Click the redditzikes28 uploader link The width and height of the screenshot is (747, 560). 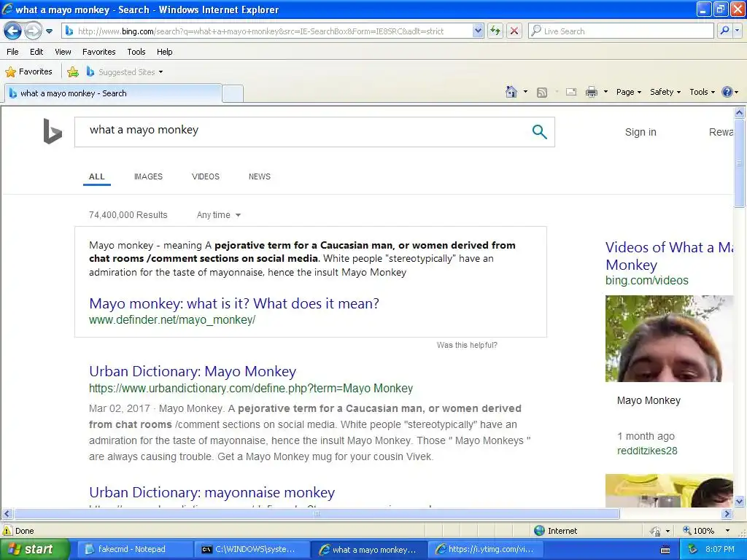click(x=647, y=451)
